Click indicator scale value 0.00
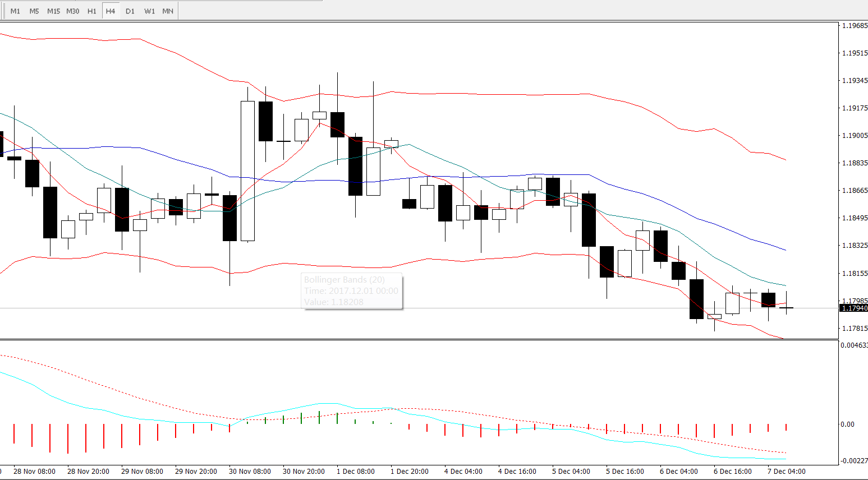The height and width of the screenshot is (480, 868). click(x=847, y=424)
